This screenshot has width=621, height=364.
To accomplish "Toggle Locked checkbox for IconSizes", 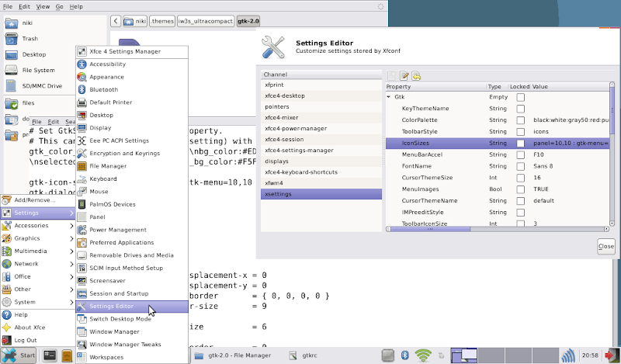I will [520, 143].
